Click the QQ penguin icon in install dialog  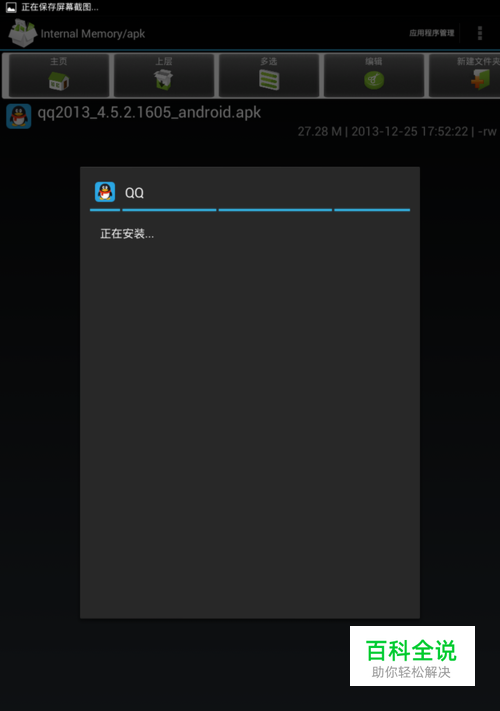tap(105, 192)
